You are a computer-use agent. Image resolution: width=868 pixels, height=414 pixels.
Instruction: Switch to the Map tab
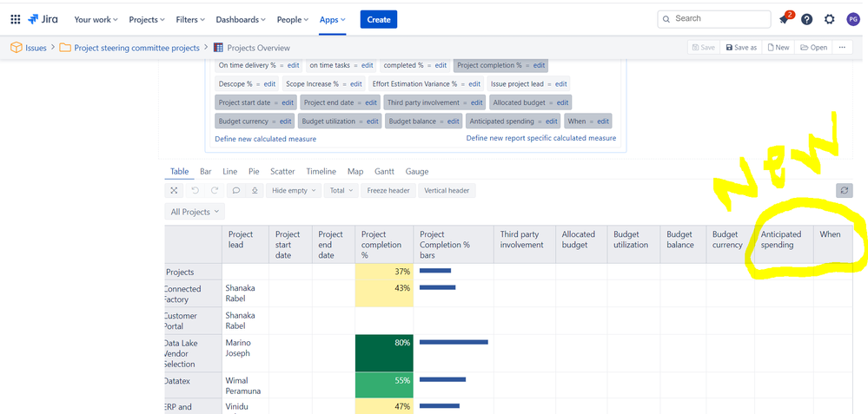point(355,171)
